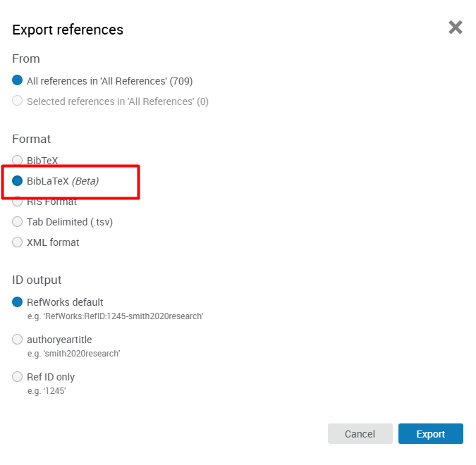Select RefWorks default ID output
The width and height of the screenshot is (476, 465).
coord(18,302)
